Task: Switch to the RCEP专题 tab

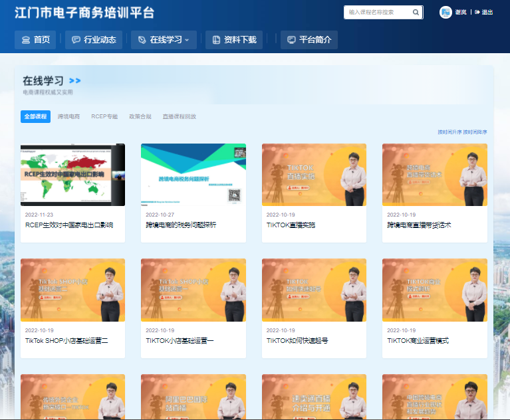Action: 104,116
